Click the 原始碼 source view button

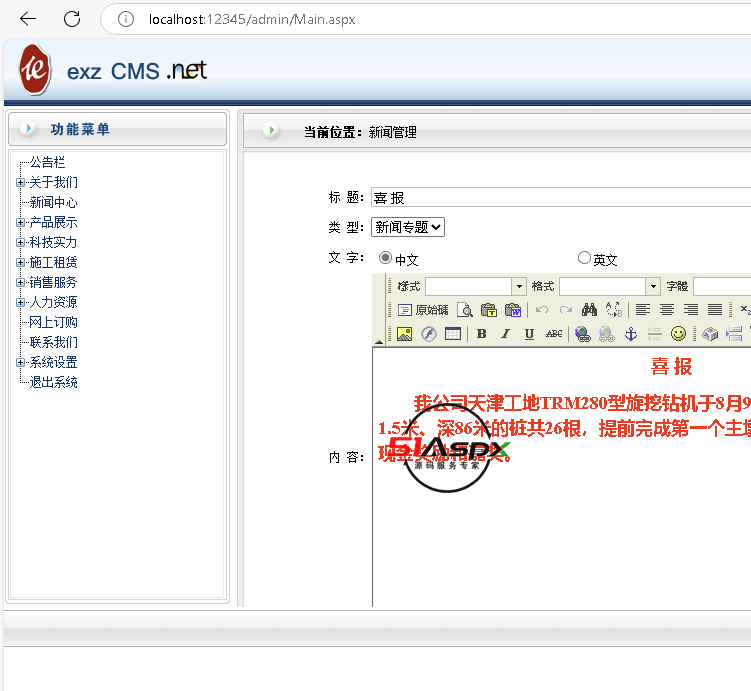423,310
